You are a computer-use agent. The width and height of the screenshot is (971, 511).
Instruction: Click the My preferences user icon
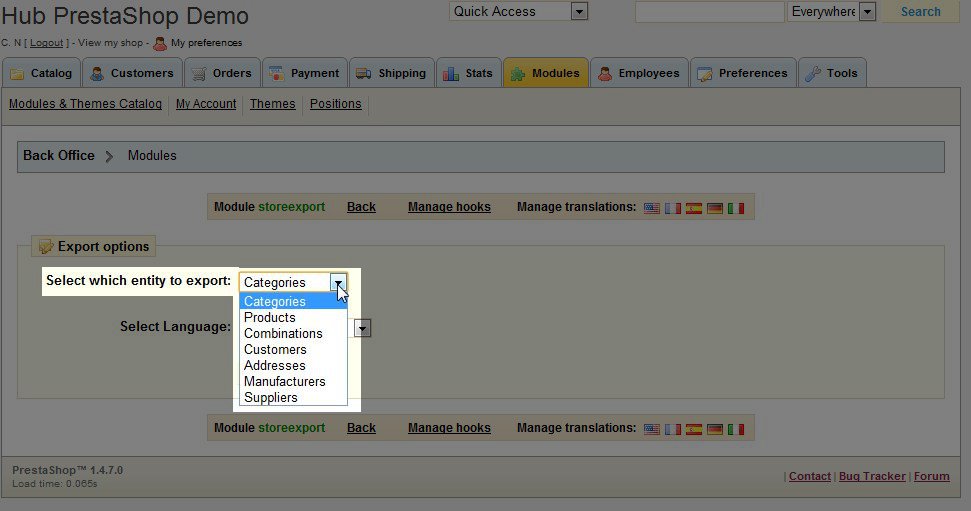160,43
